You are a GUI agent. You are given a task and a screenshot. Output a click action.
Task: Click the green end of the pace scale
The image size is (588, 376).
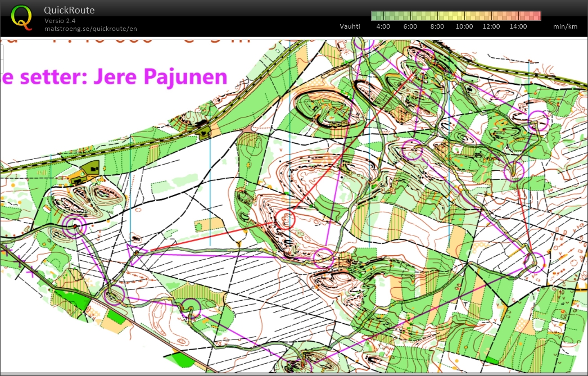[x=376, y=16]
